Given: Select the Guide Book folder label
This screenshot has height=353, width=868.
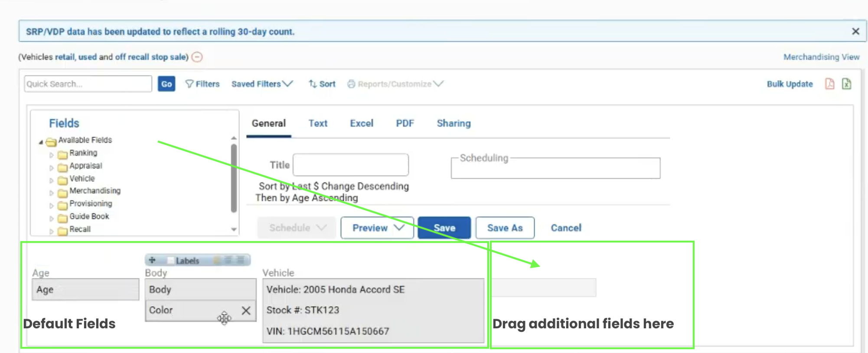Looking at the screenshot, I should [89, 216].
